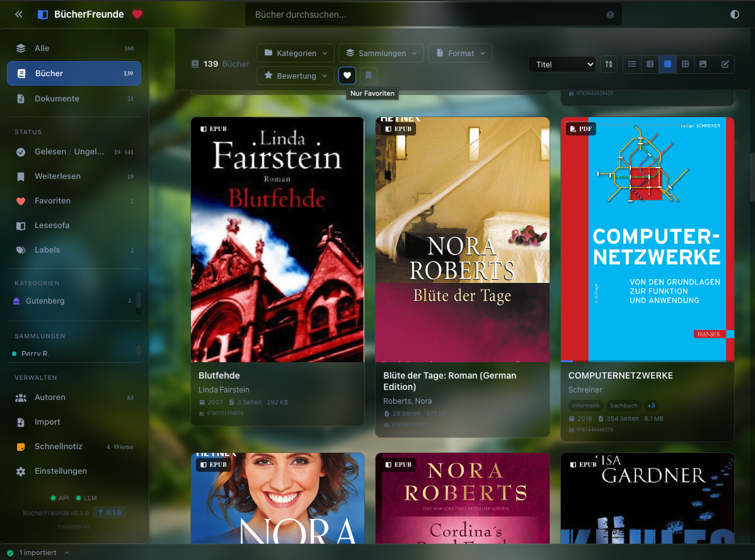Click author 'Schreiner'
This screenshot has width=755, height=560.
click(x=585, y=390)
